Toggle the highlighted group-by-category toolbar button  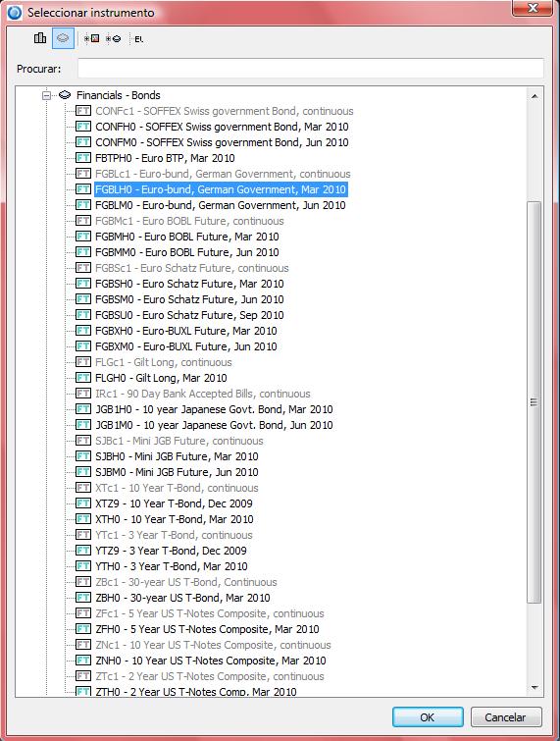tap(63, 38)
